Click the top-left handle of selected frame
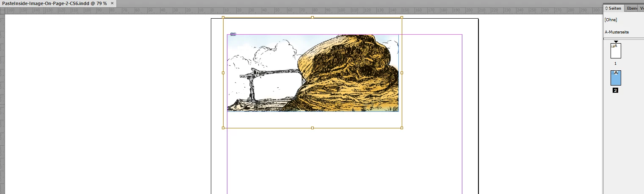 (x=223, y=17)
